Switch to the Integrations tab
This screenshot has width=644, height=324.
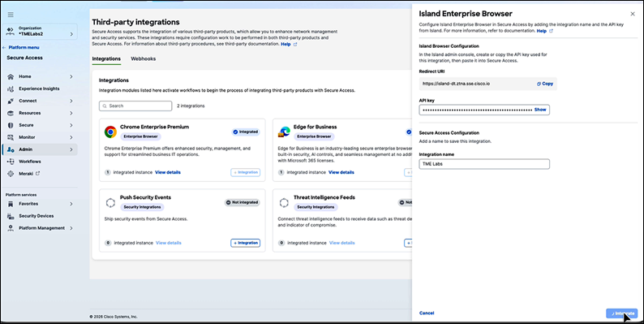(106, 58)
